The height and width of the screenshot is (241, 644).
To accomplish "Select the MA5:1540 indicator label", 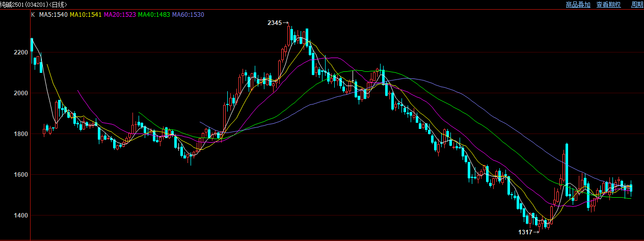I will coord(53,15).
